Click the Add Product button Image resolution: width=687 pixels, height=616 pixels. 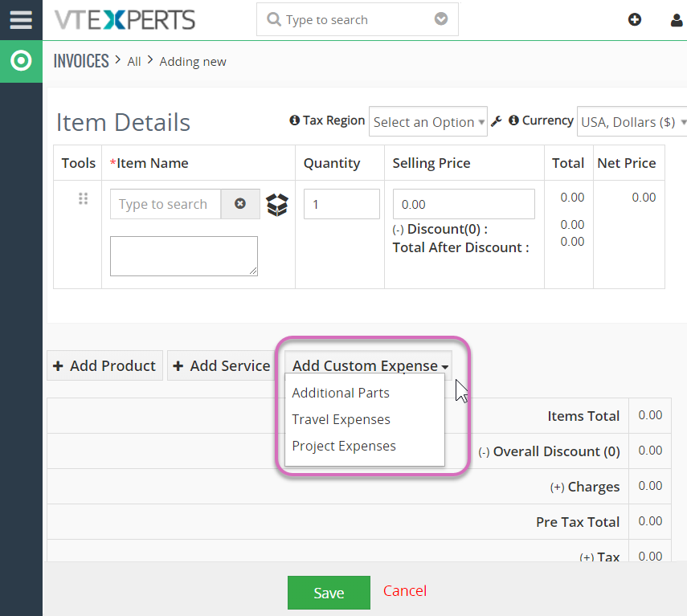tap(104, 365)
